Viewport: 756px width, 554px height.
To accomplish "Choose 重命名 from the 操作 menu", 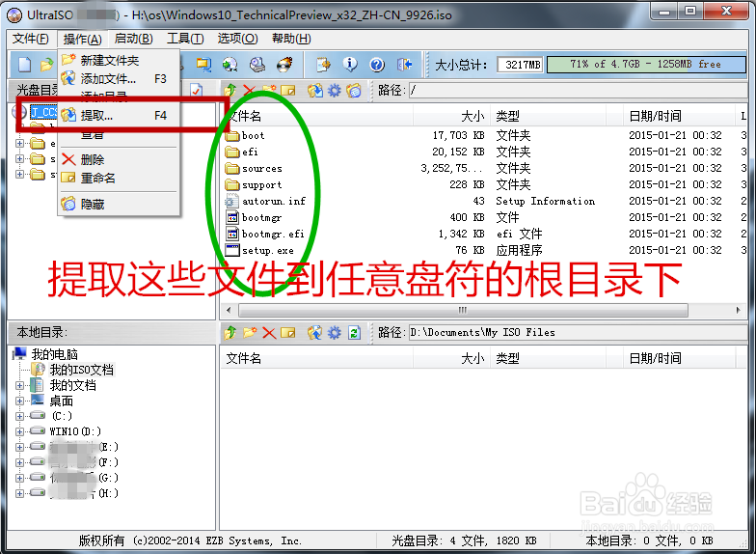I will [x=119, y=178].
